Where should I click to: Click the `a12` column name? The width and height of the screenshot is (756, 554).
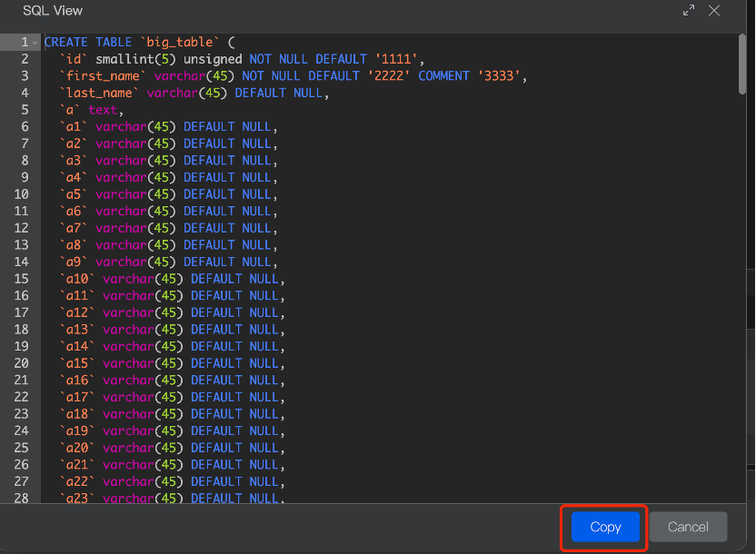pos(77,312)
